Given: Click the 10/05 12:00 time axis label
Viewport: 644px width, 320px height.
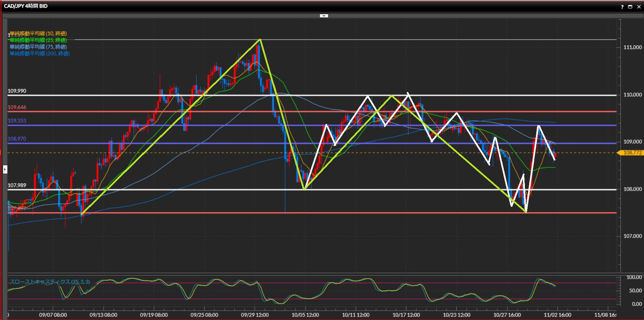Looking at the screenshot, I should (x=305, y=315).
